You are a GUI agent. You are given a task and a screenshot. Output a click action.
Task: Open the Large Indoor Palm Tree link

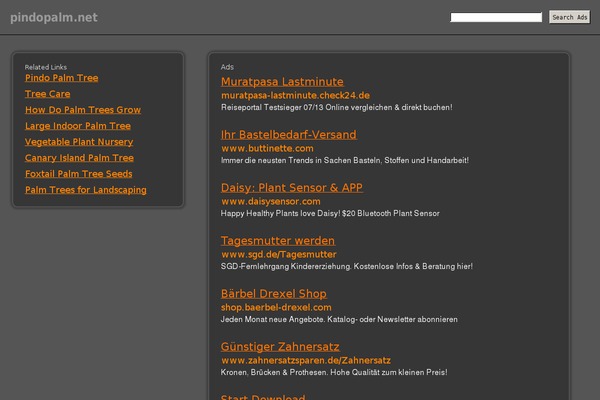tap(78, 126)
